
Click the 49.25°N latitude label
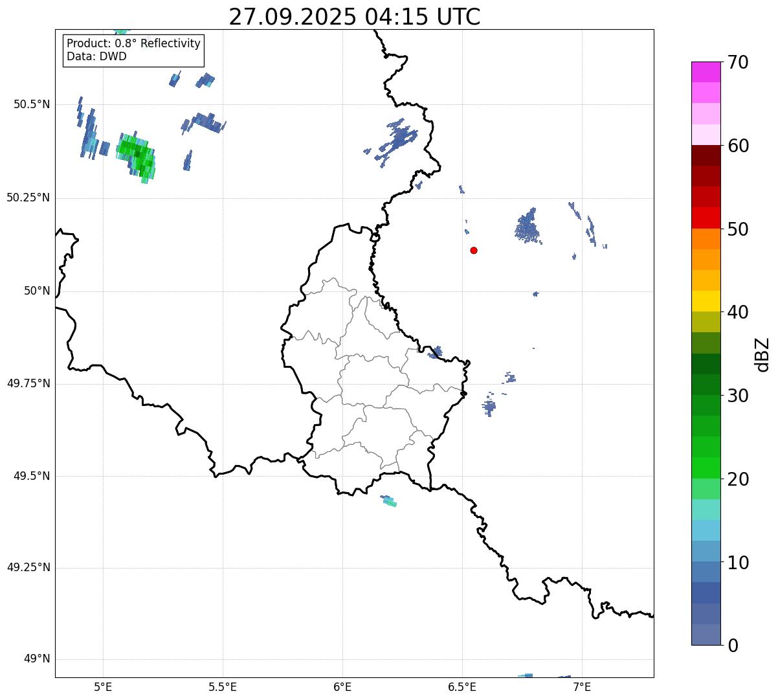click(x=28, y=567)
